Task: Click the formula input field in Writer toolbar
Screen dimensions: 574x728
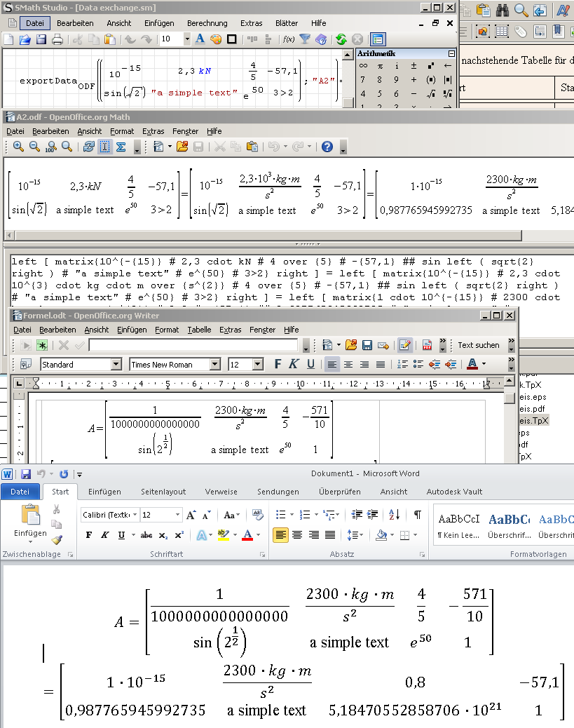Action: [x=194, y=345]
